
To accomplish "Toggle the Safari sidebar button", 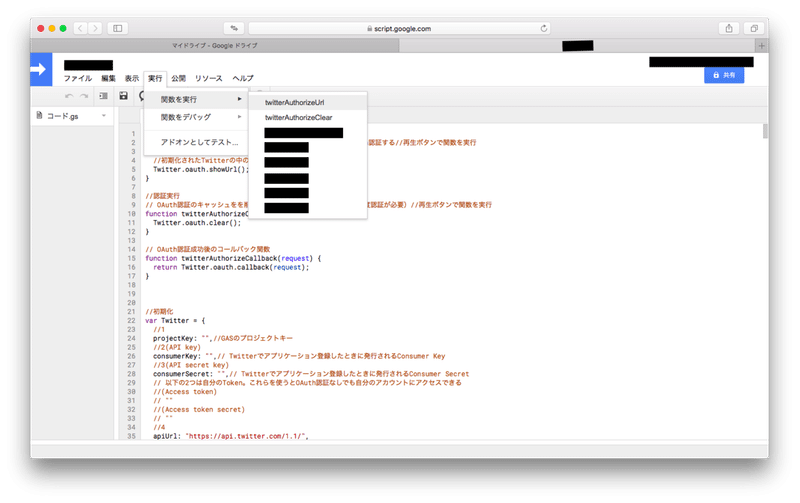I will point(117,29).
